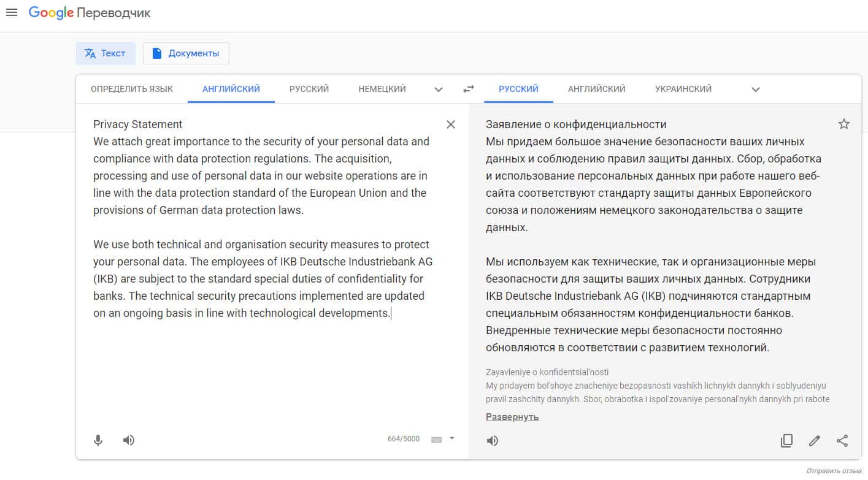Save translation with the star icon

pyautogui.click(x=844, y=124)
